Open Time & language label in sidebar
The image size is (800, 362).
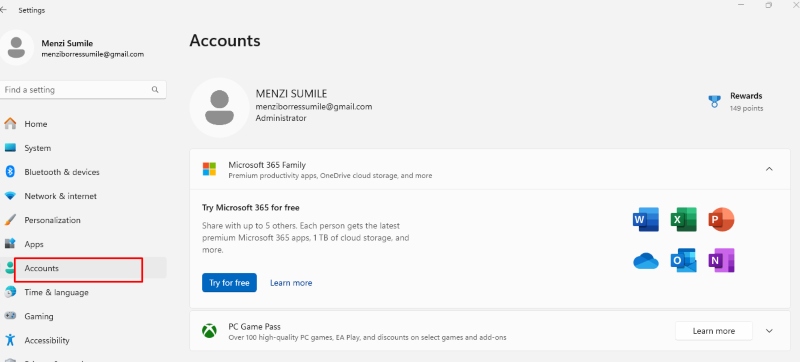tap(57, 292)
